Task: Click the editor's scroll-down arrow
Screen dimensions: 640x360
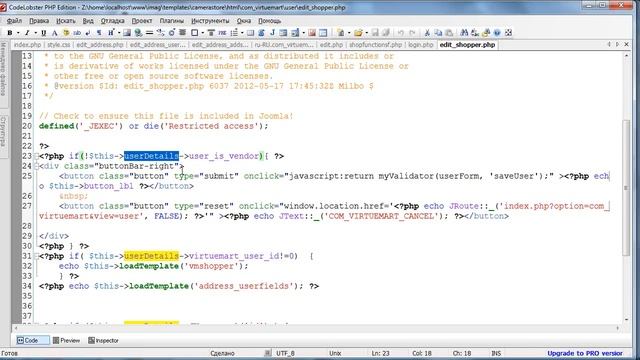Action: 627,320
